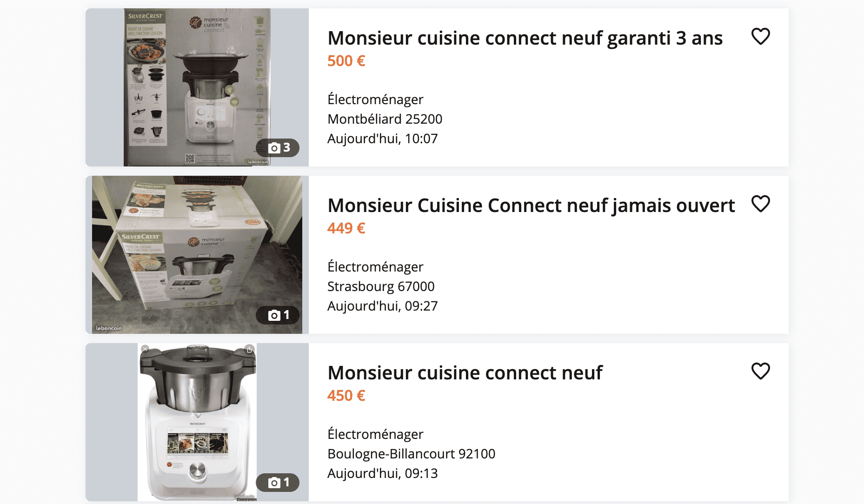This screenshot has width=864, height=504.
Task: Open the boxed SilverCrest product photo
Action: pos(197,87)
